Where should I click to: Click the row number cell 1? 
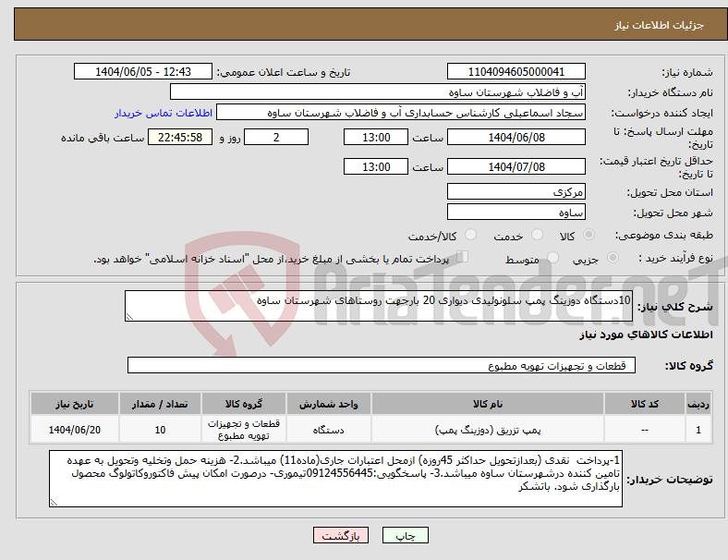click(698, 430)
